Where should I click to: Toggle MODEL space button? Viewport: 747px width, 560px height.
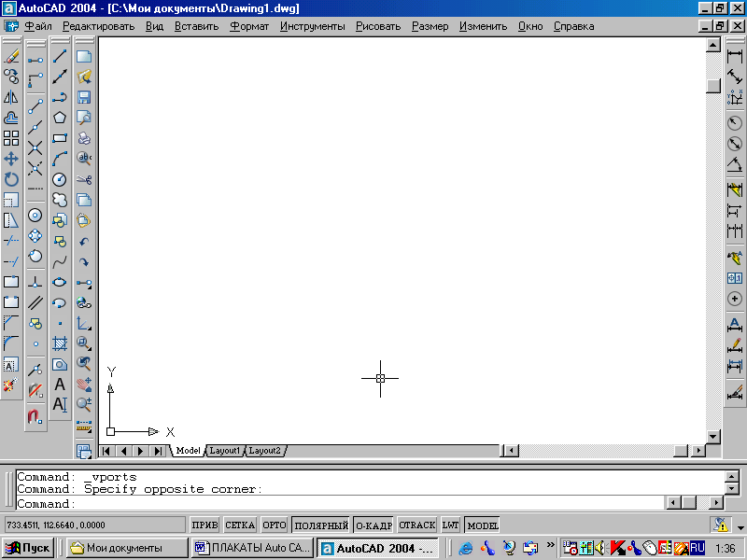[482, 525]
